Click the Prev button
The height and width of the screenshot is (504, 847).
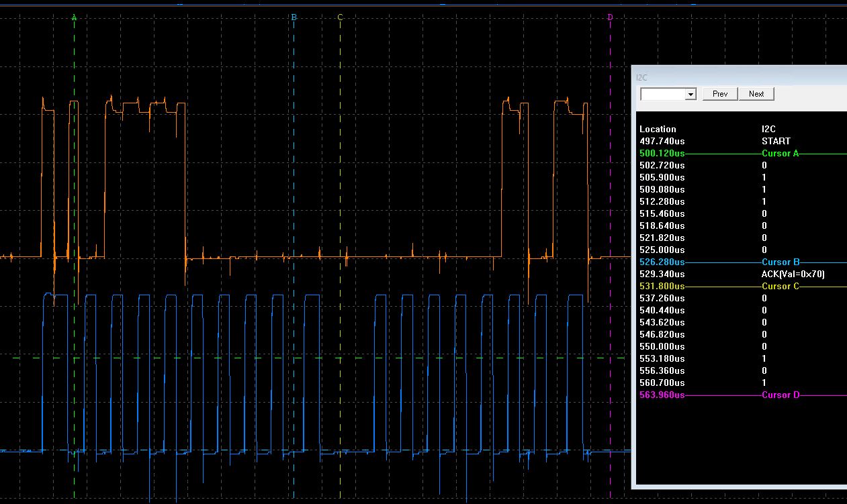coord(719,93)
